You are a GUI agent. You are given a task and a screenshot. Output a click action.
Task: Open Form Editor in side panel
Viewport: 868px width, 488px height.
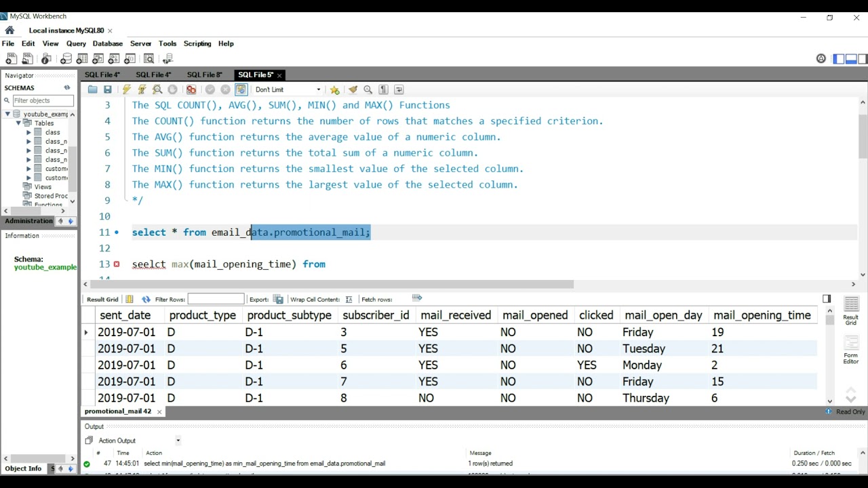point(851,350)
